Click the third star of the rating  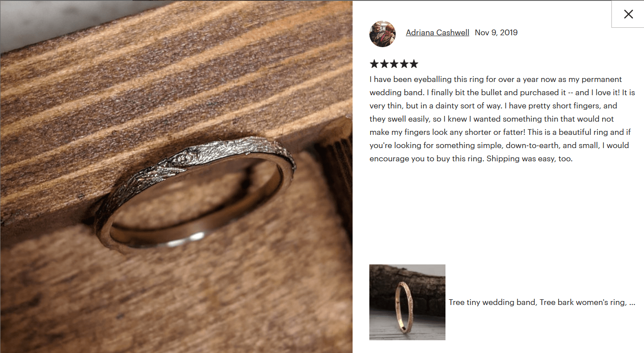[x=394, y=64]
